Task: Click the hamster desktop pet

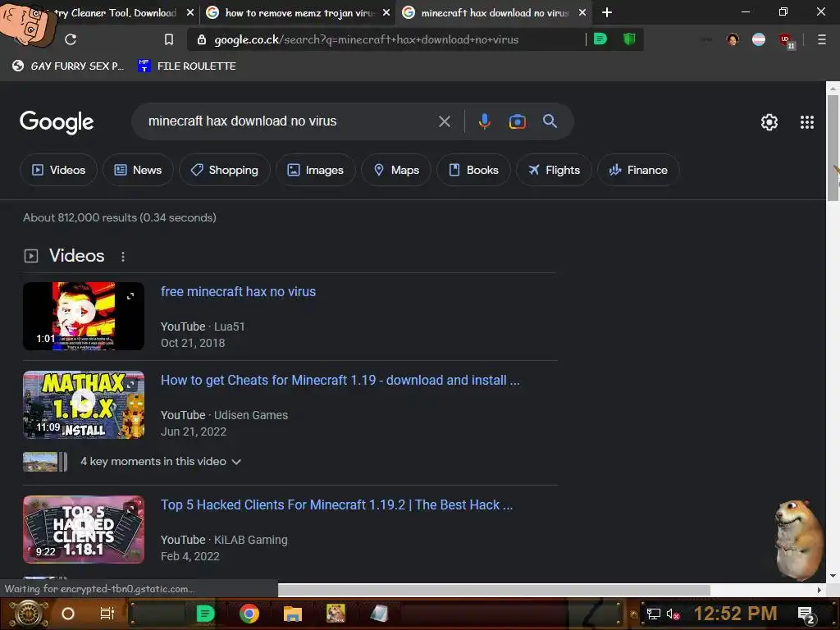Action: (799, 540)
